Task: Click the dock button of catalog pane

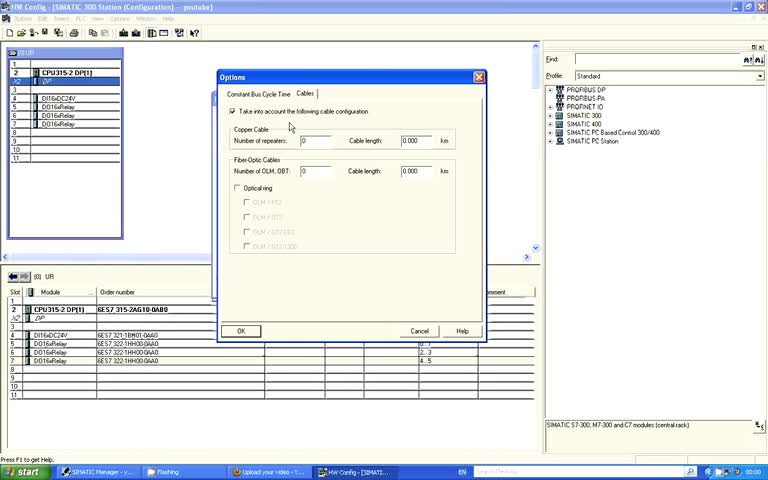Action: 754,47
